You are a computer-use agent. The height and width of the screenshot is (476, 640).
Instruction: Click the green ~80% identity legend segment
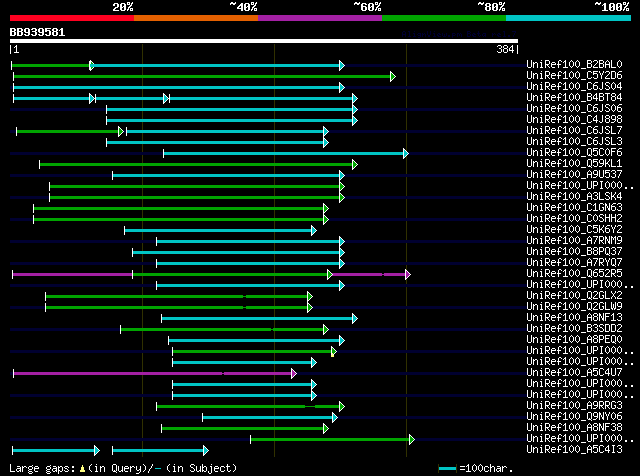(444, 18)
